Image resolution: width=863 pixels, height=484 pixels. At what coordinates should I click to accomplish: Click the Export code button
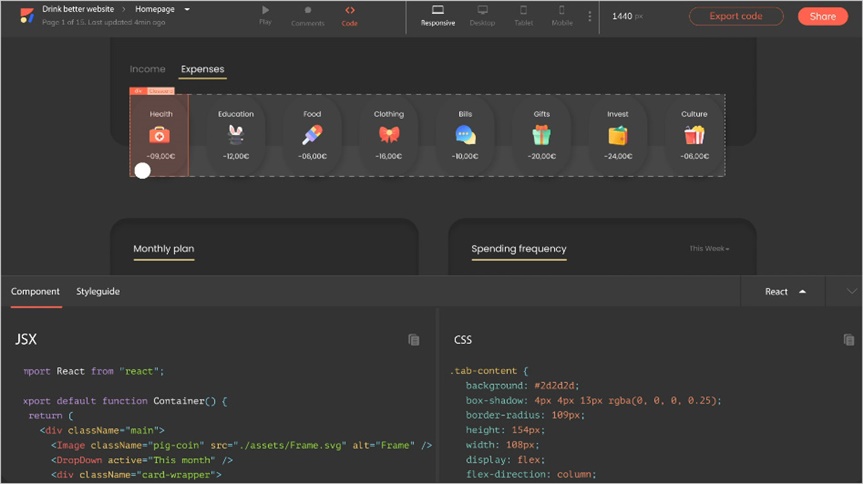736,16
